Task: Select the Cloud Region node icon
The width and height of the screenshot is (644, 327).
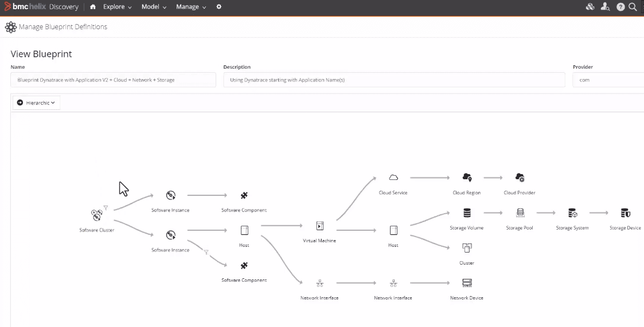Action: [x=467, y=178]
